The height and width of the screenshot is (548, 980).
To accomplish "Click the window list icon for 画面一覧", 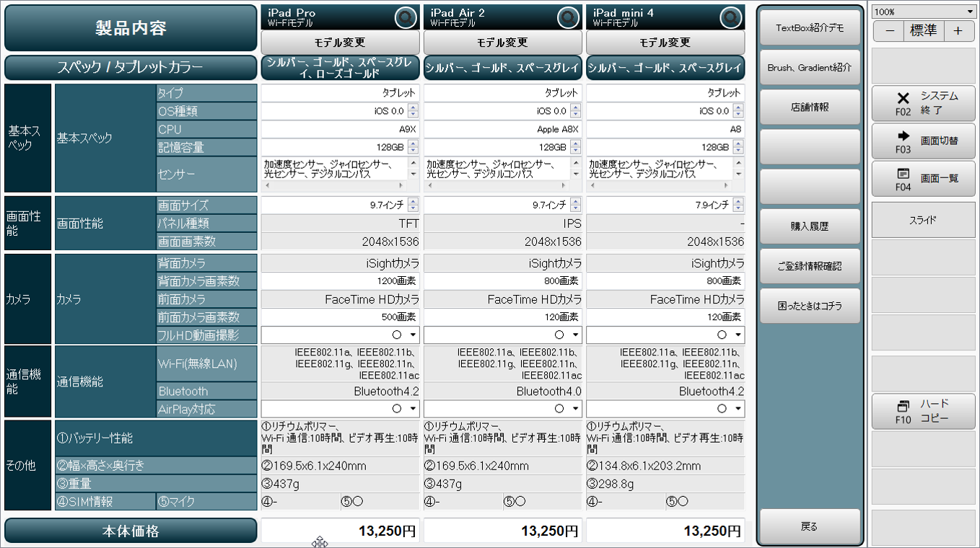I will (x=903, y=173).
